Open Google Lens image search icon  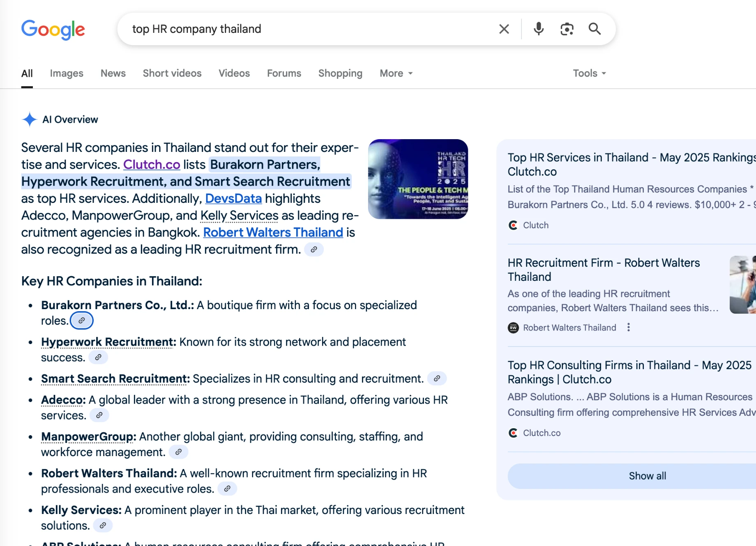pyautogui.click(x=567, y=29)
